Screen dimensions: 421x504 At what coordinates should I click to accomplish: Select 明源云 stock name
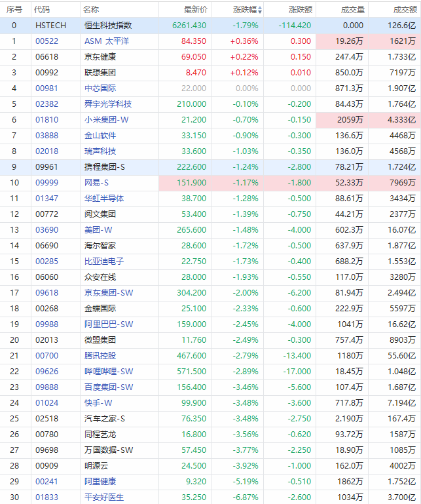pyautogui.click(x=96, y=467)
